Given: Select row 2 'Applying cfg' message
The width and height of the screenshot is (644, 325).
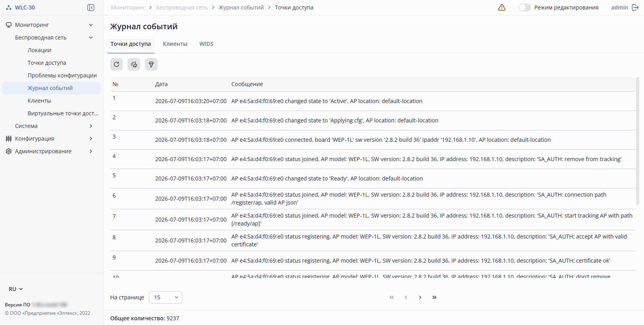Looking at the screenshot, I should (335, 120).
